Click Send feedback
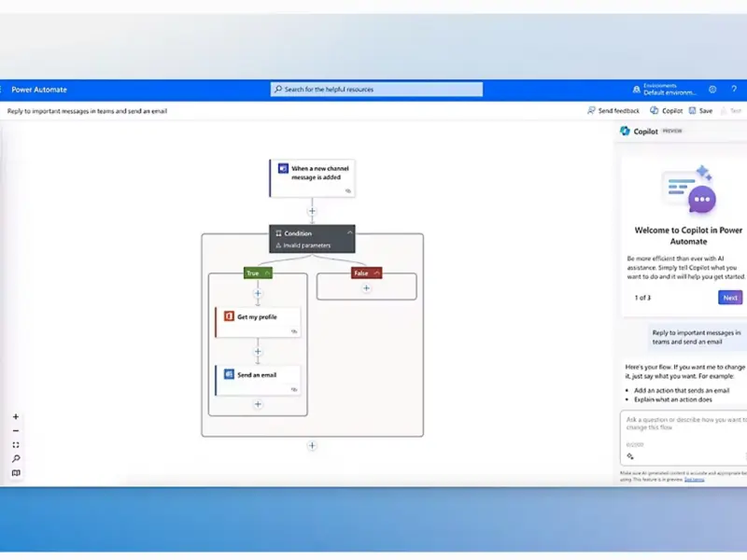Viewport: 747px width, 560px height. tap(614, 111)
